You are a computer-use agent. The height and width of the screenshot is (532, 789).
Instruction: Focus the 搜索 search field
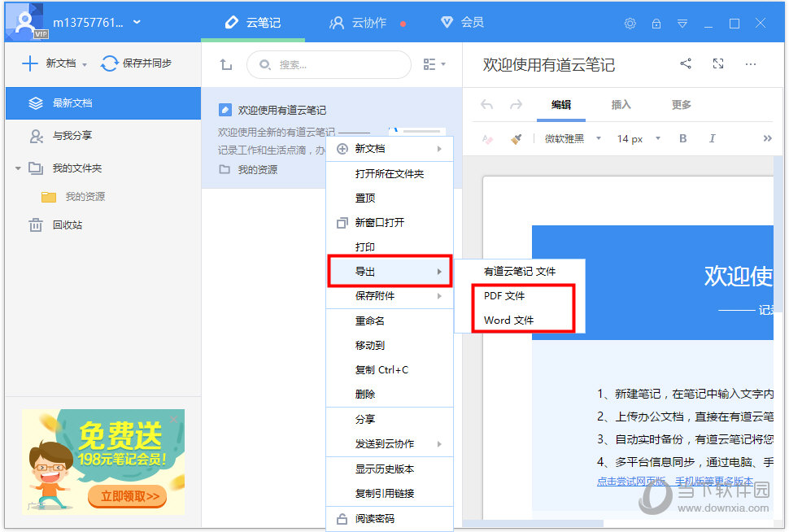(329, 64)
